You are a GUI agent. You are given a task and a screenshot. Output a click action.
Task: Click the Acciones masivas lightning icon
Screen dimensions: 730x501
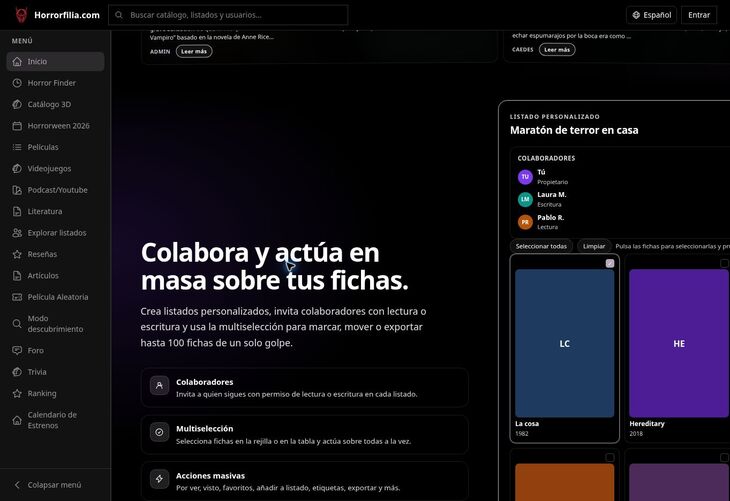159,479
